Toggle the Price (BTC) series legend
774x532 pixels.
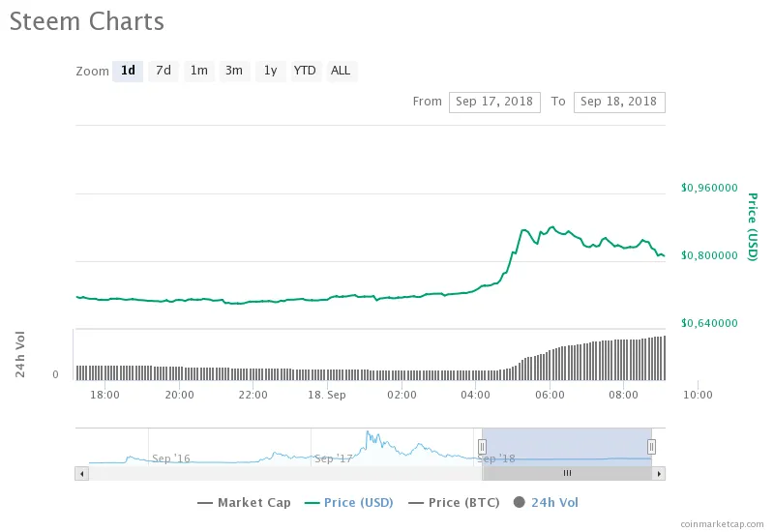pyautogui.click(x=454, y=503)
